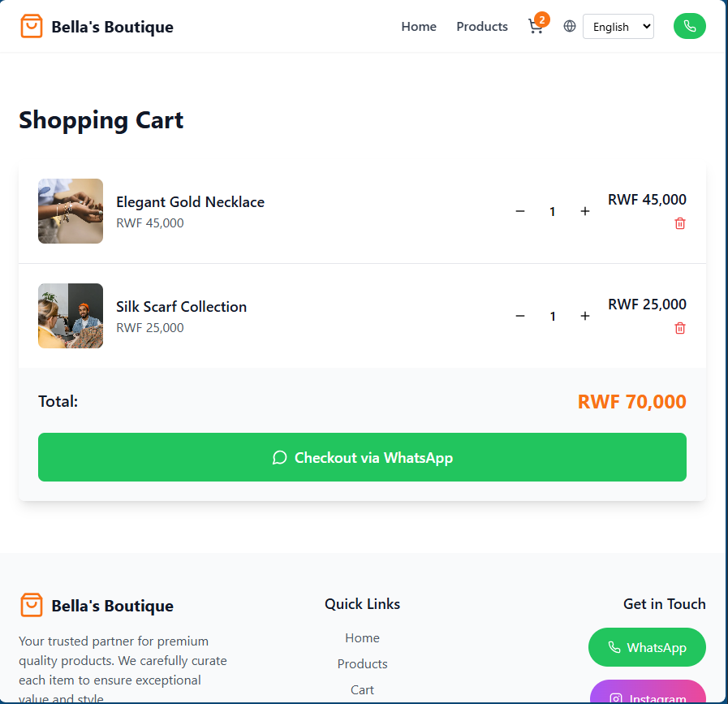The height and width of the screenshot is (704, 728).
Task: Click the green phone icon in header
Action: [x=689, y=26]
